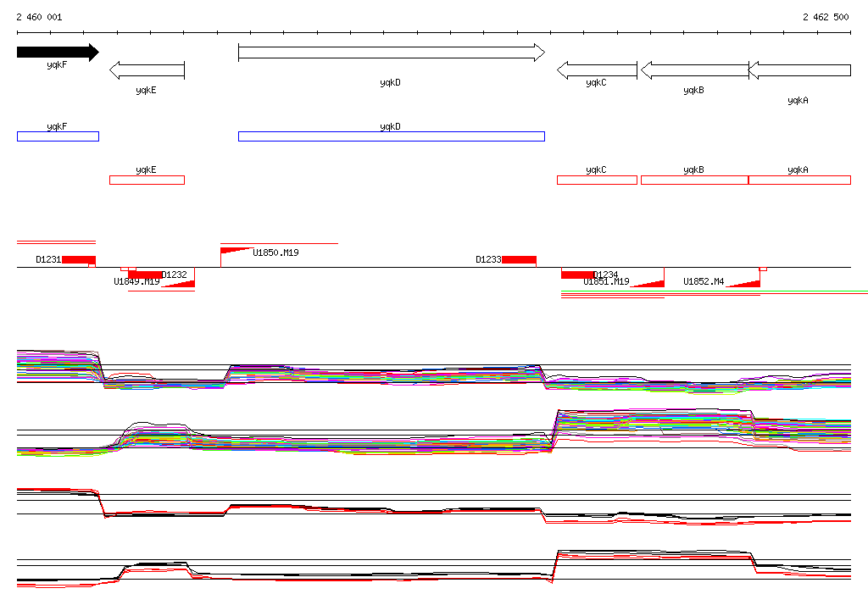Select the red triangle right of U1852.M4
This screenshot has width=868, height=605.
pyautogui.click(x=743, y=284)
